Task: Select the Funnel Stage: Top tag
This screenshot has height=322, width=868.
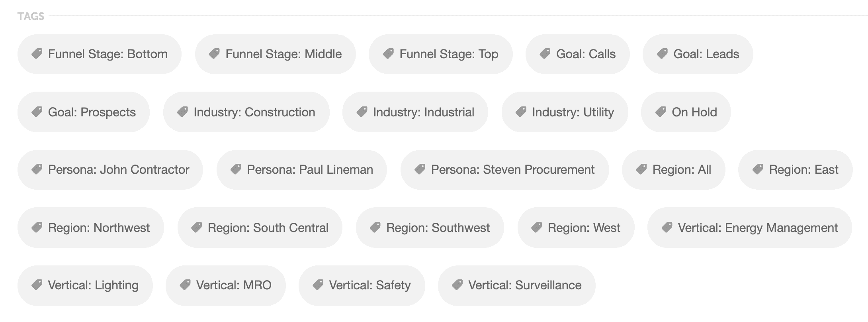Action: (x=440, y=54)
